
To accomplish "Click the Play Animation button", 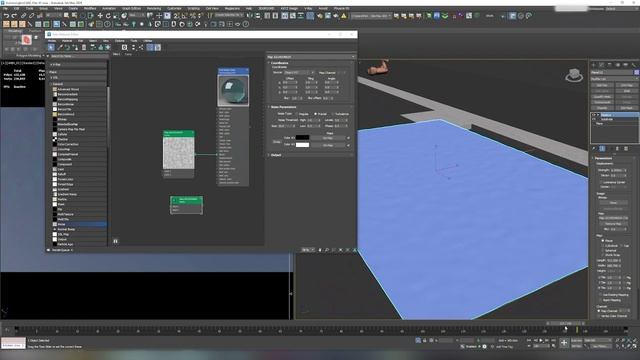I will tap(541, 340).
